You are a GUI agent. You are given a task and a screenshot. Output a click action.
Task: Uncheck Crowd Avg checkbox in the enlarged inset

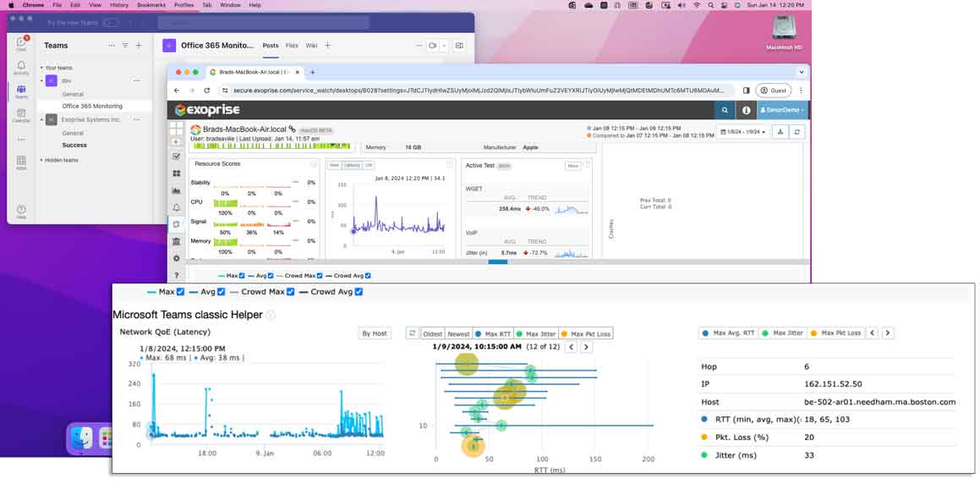point(359,291)
